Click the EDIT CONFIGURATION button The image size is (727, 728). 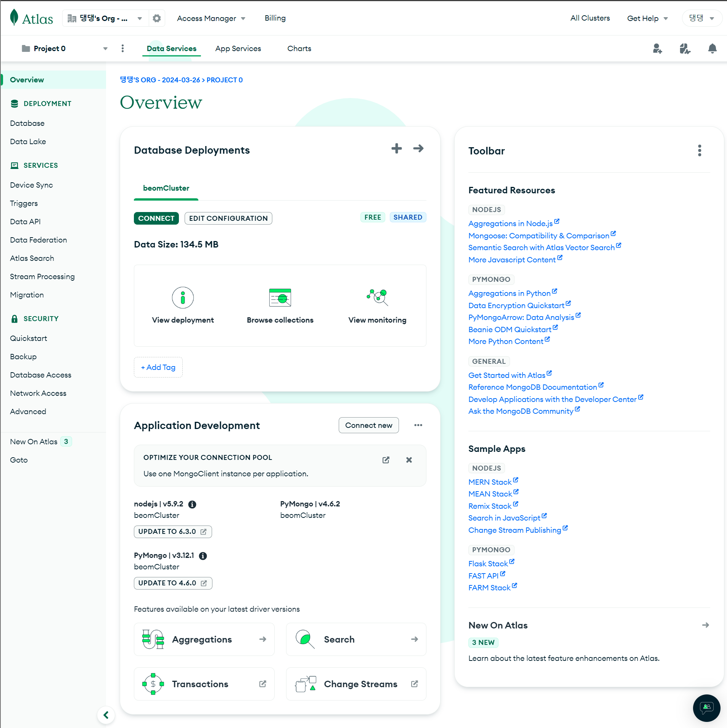[228, 219]
